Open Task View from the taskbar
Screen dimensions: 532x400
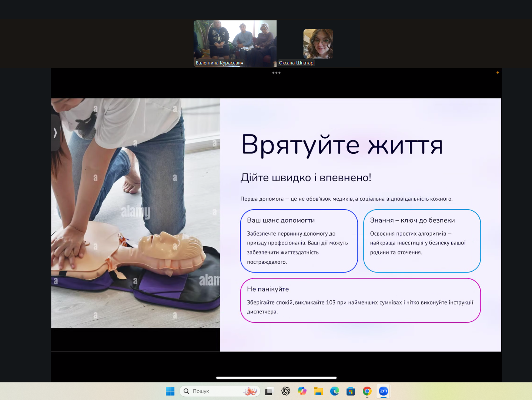[x=269, y=391]
